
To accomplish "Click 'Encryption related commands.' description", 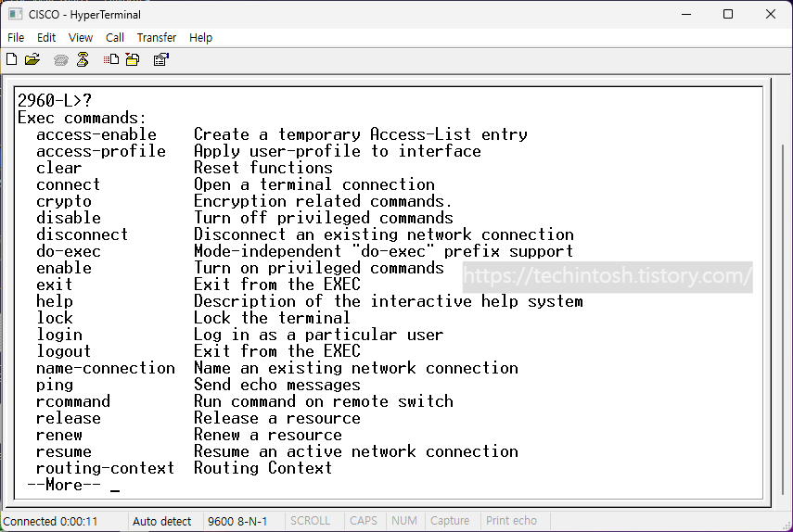I will pyautogui.click(x=323, y=201).
